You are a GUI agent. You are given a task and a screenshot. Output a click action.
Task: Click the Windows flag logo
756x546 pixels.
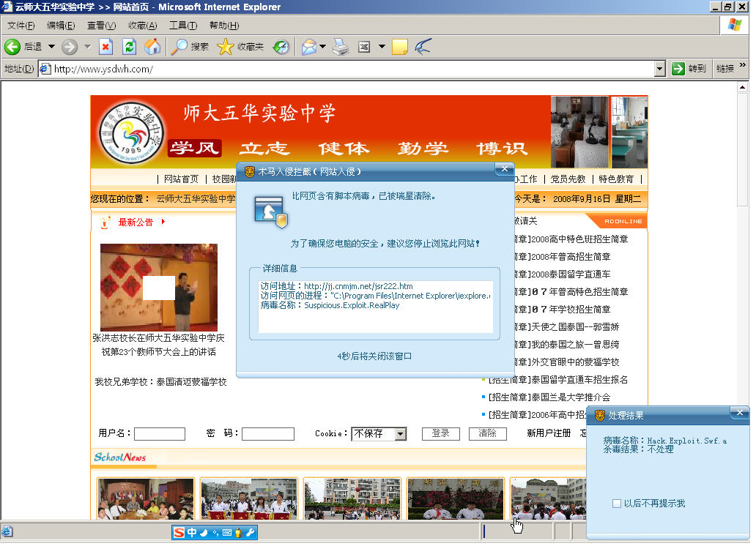click(x=734, y=25)
